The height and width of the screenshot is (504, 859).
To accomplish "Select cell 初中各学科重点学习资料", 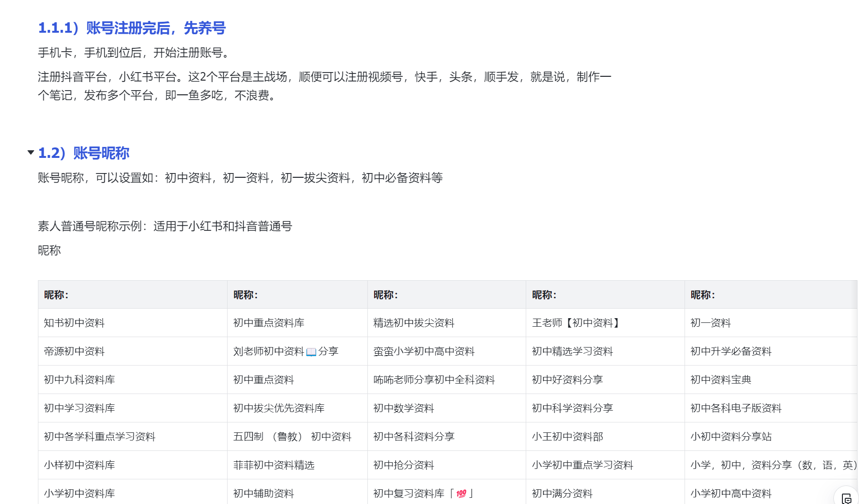I will pos(133,437).
